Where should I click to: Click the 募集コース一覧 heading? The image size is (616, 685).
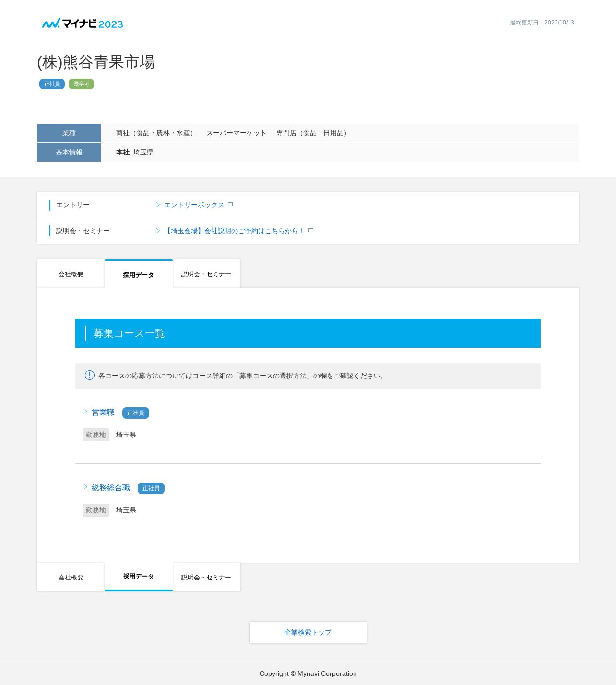click(x=129, y=333)
